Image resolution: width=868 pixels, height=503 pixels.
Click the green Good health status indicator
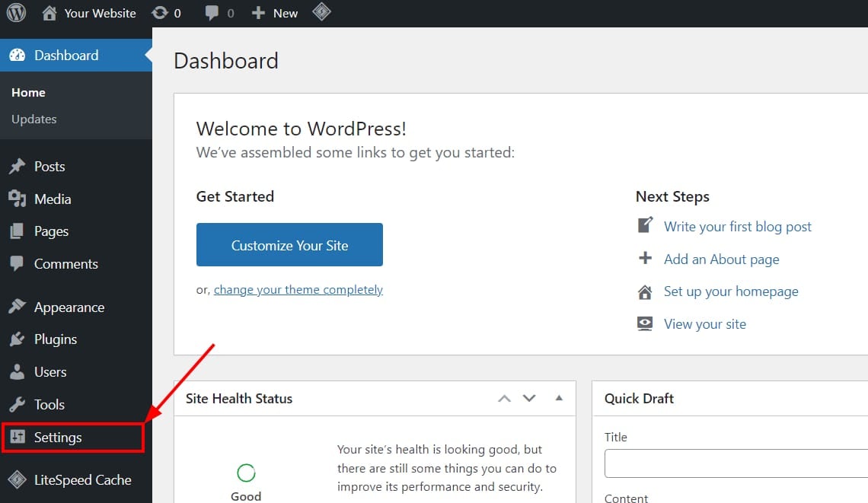(245, 473)
